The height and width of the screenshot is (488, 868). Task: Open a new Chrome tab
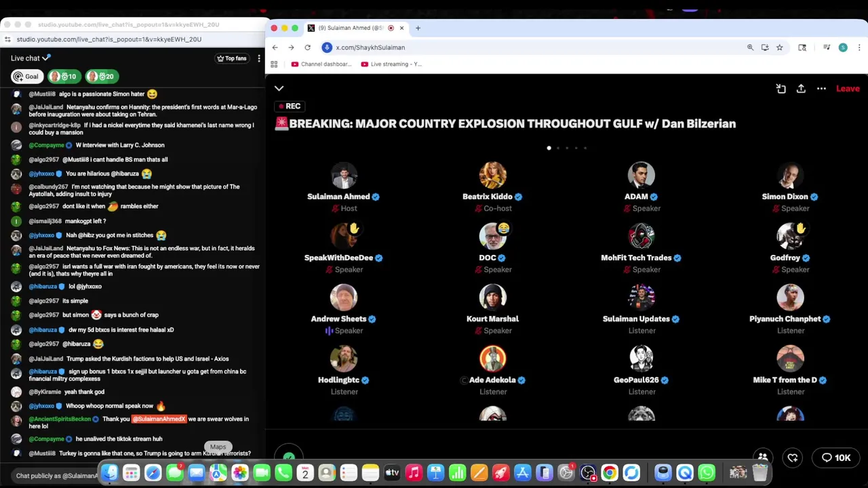418,28
